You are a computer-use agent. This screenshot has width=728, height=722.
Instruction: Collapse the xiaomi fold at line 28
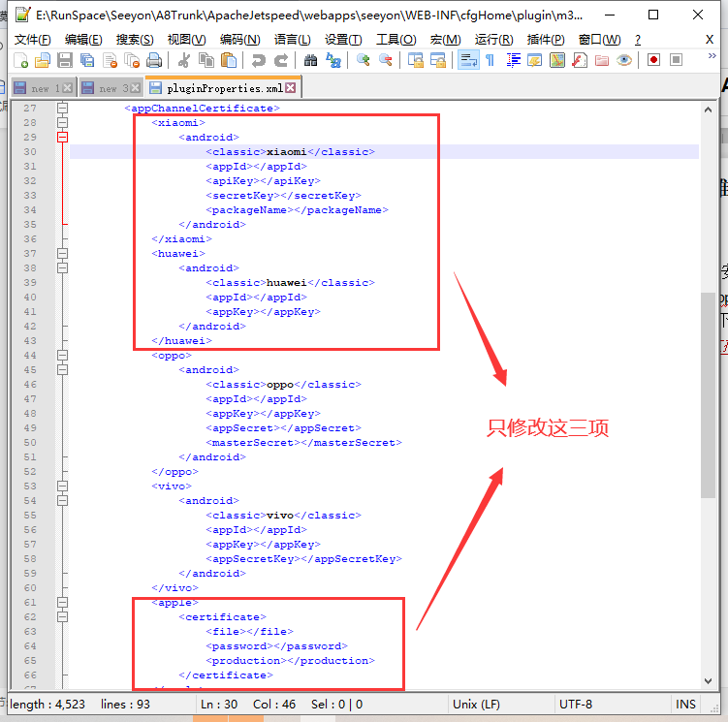point(62,122)
